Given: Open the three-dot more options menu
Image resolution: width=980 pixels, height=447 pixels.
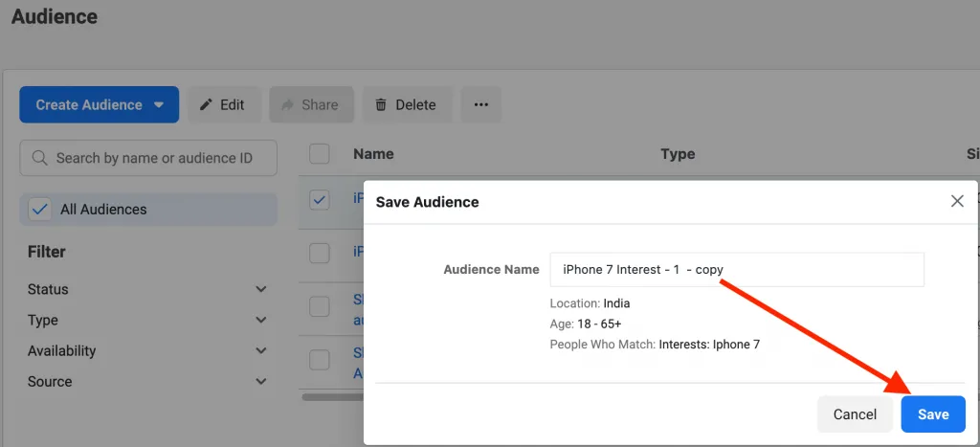Looking at the screenshot, I should point(480,104).
